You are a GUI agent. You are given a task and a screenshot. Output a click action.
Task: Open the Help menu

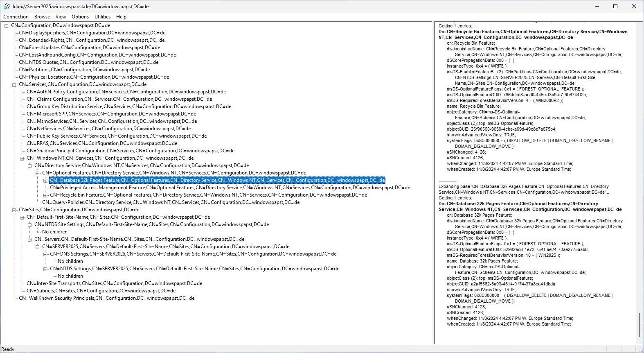(x=121, y=17)
